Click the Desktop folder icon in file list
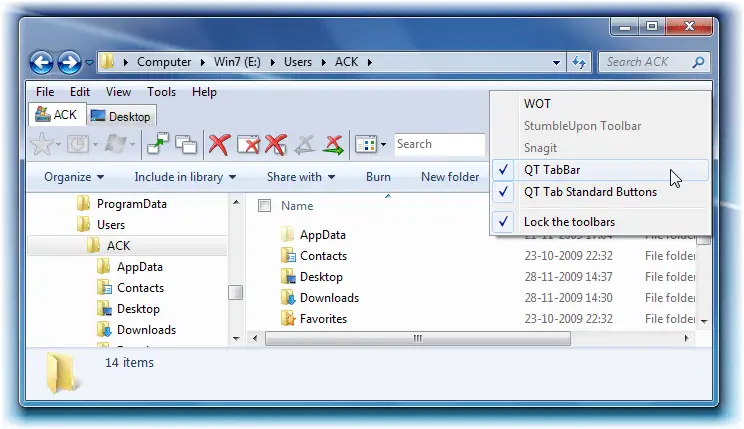744x429 pixels. 288,276
